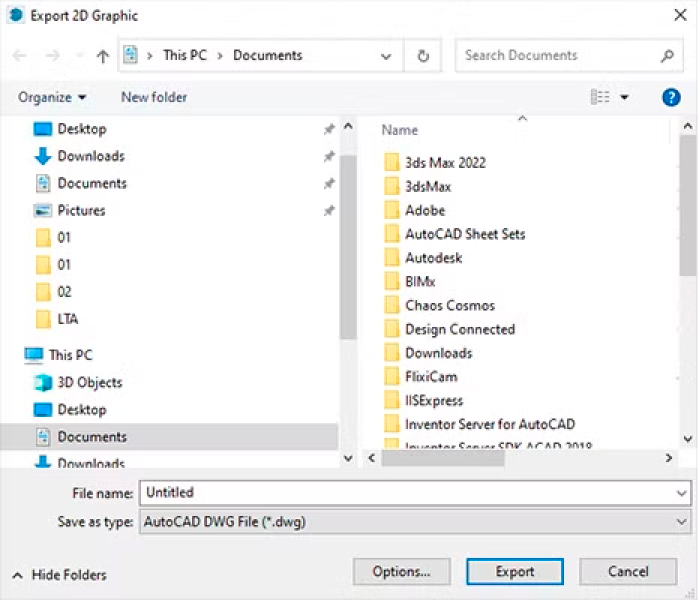
Task: Click the Forward navigation arrow
Action: click(x=53, y=56)
